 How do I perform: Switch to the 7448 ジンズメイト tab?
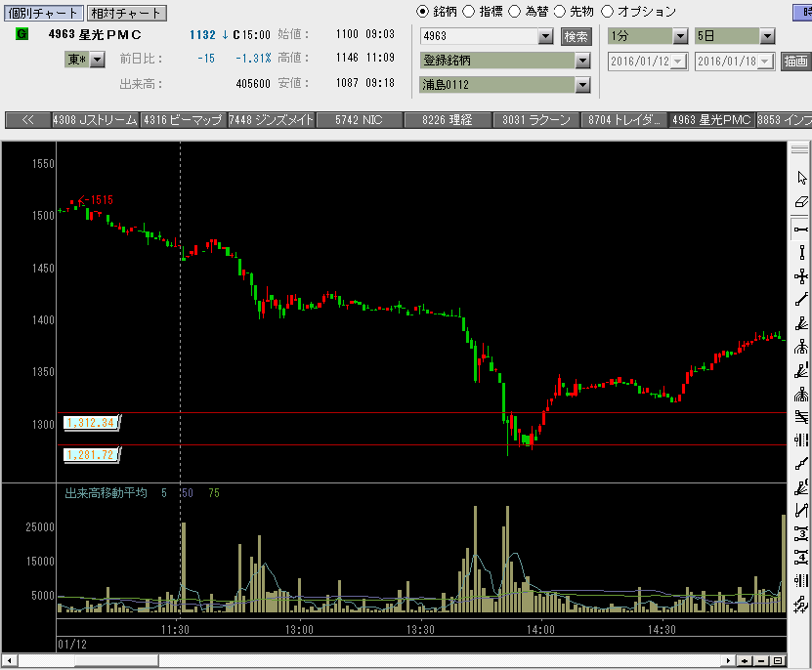click(272, 120)
